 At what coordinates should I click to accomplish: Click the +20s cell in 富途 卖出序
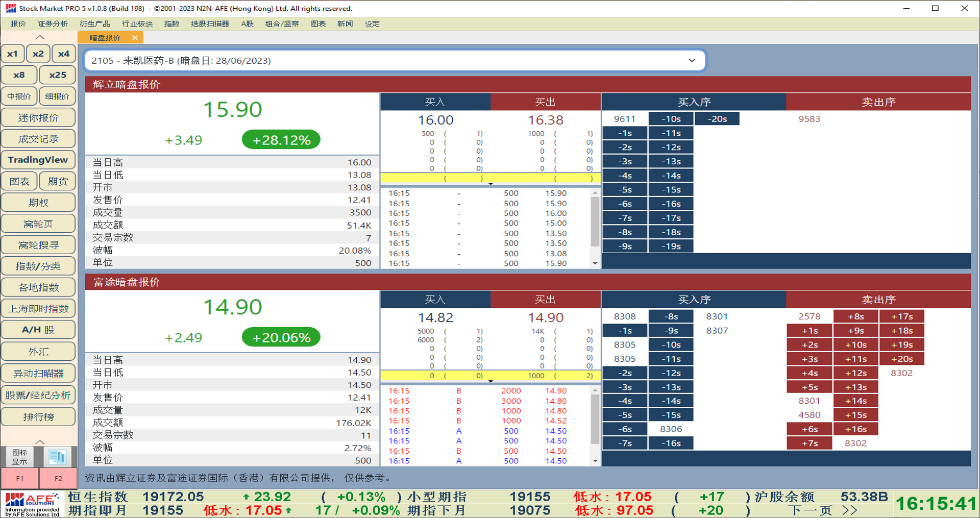tap(902, 359)
